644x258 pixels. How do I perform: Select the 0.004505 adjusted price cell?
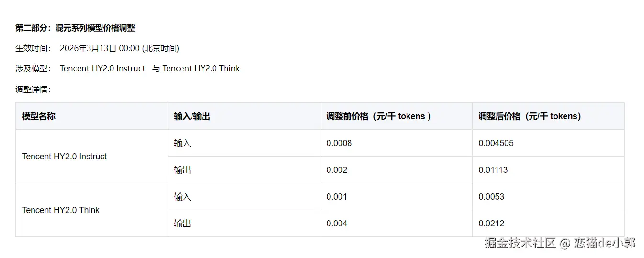(x=496, y=143)
